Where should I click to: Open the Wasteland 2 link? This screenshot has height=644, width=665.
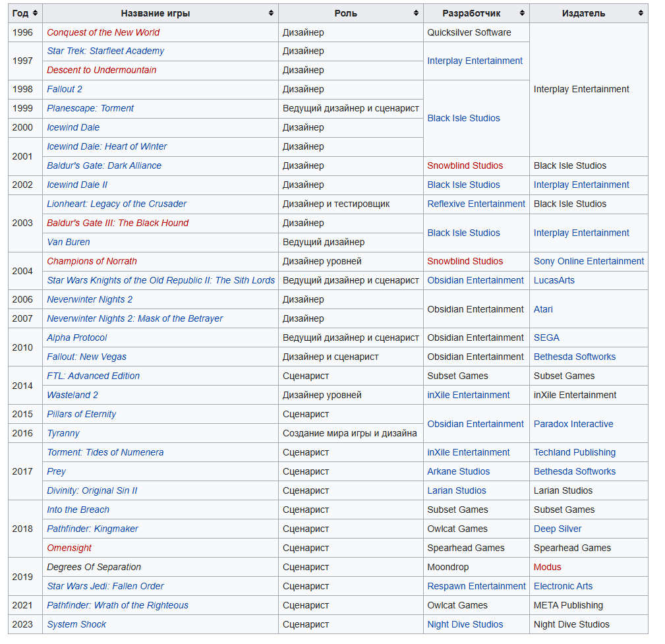point(72,395)
